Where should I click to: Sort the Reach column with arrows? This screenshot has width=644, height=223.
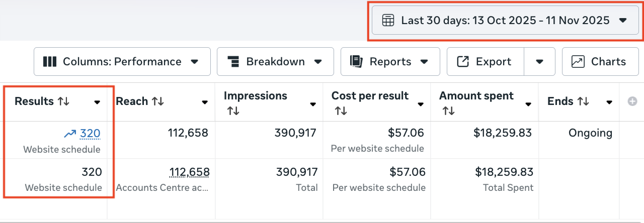(158, 101)
